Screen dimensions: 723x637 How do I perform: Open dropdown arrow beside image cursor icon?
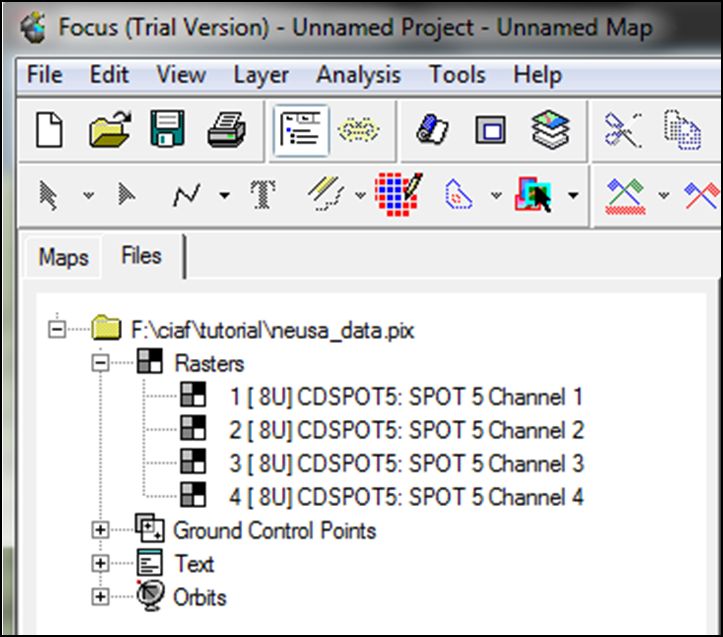tap(573, 196)
